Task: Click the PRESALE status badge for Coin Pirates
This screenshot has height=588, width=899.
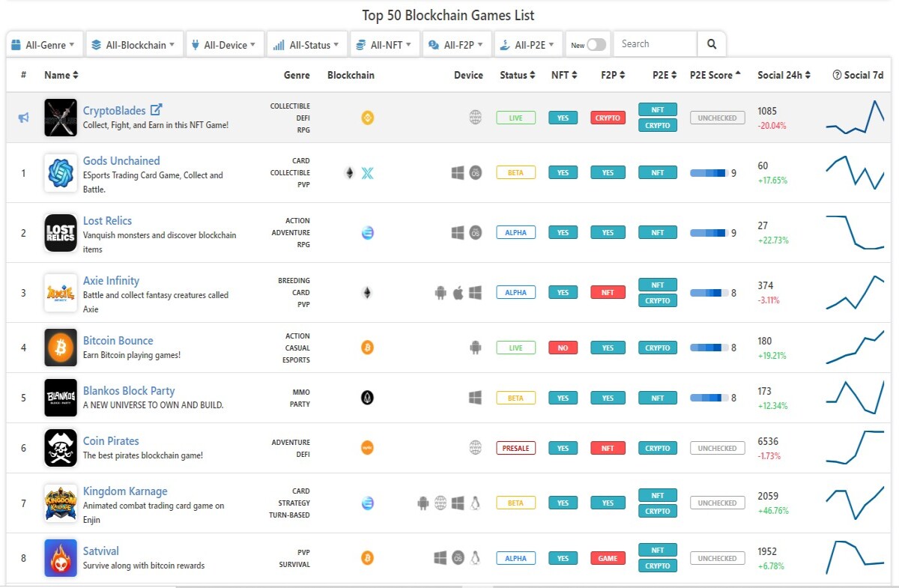Action: pyautogui.click(x=515, y=448)
